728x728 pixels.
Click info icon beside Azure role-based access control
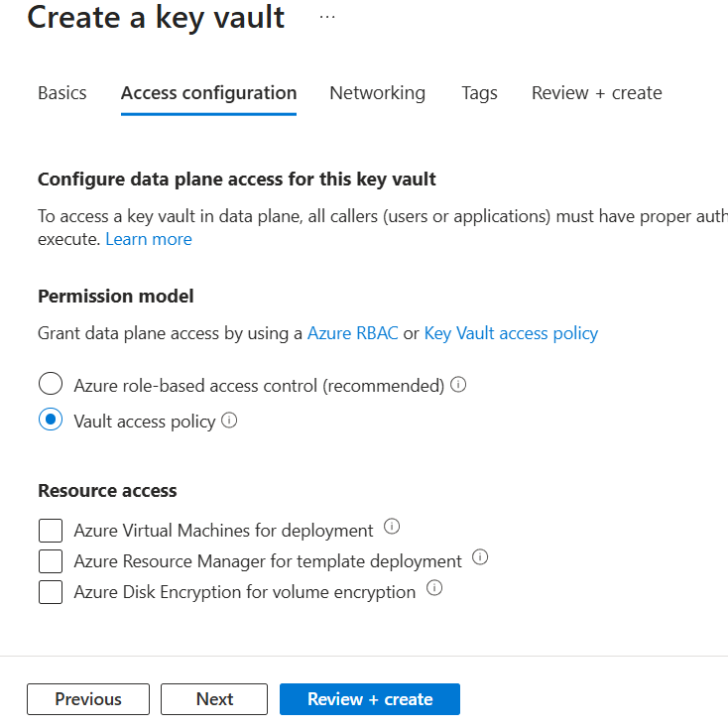pos(458,385)
